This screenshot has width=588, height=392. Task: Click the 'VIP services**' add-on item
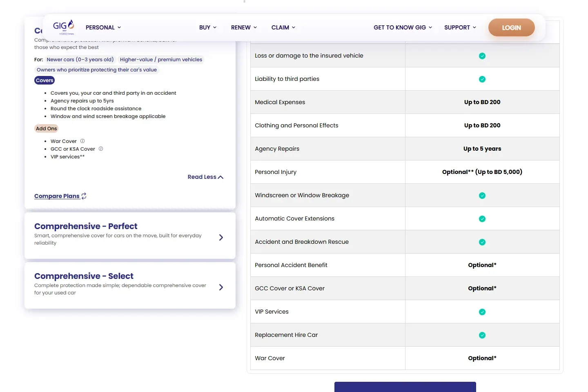point(67,157)
